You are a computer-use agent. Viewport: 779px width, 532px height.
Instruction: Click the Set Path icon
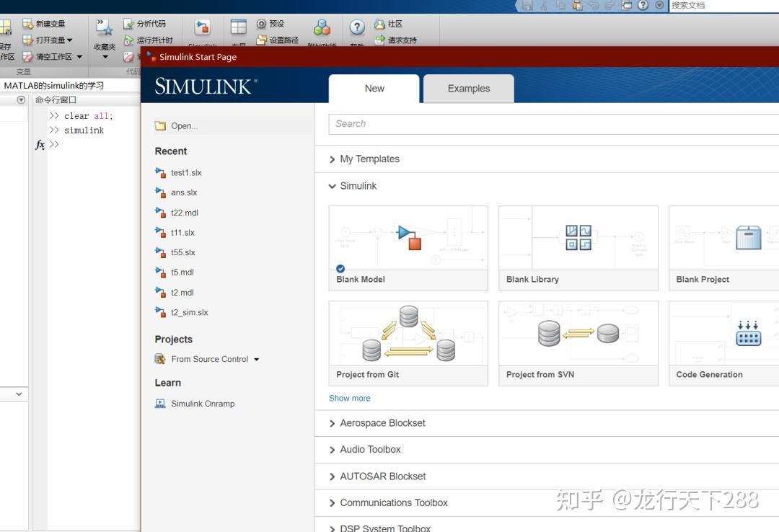click(261, 40)
